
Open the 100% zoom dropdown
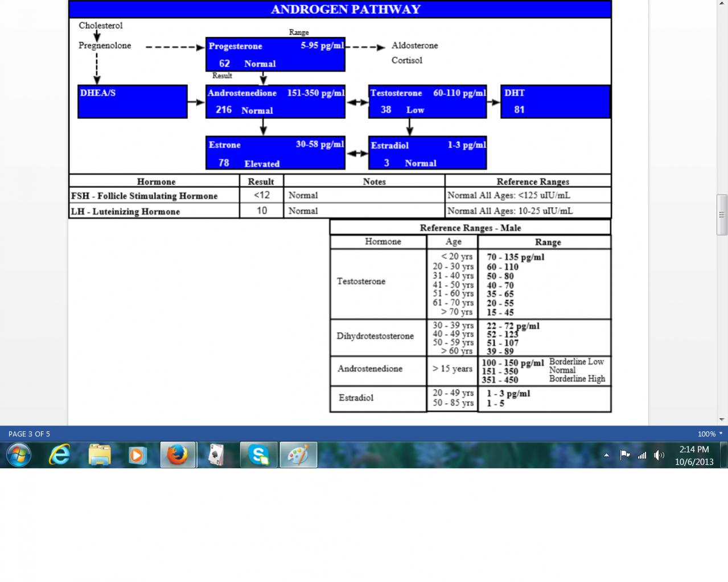[710, 434]
